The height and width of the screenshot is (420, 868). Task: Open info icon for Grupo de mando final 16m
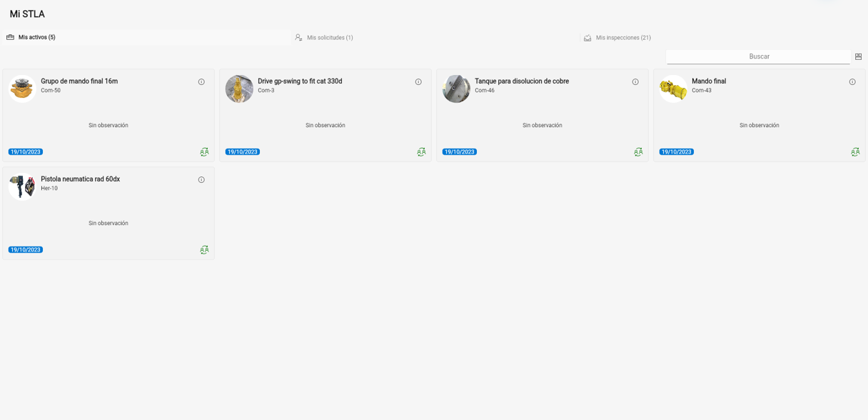pyautogui.click(x=201, y=82)
